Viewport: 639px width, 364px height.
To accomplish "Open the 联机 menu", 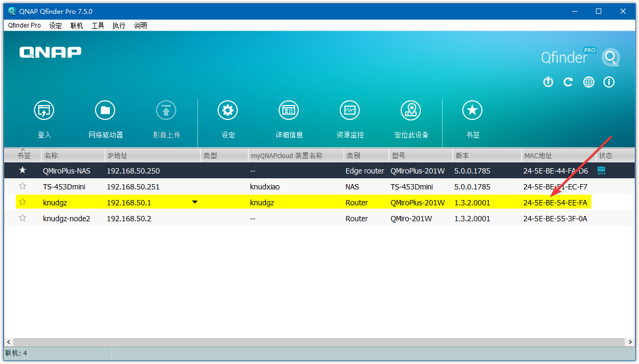I will coord(77,25).
